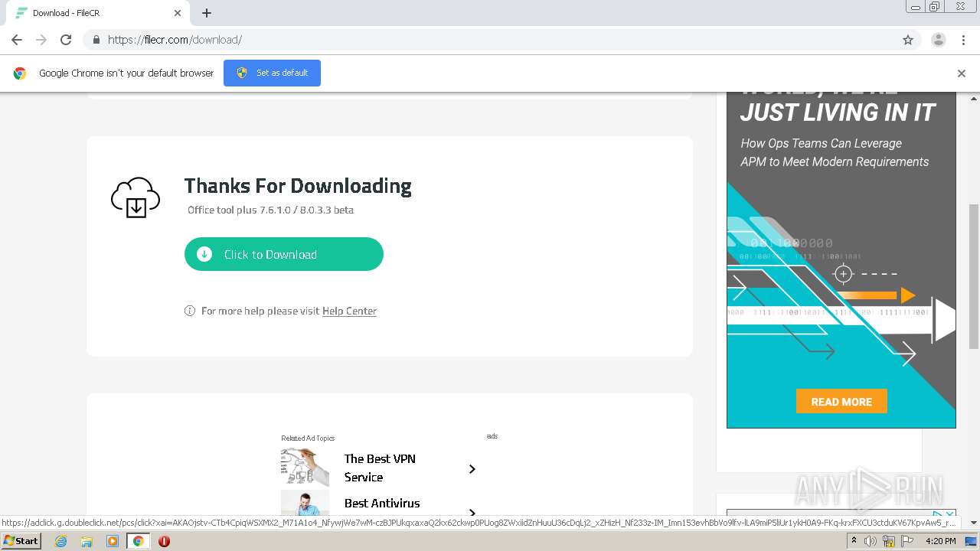The height and width of the screenshot is (551, 980).
Task: Open the Action Center flag icon
Action: coord(907,541)
